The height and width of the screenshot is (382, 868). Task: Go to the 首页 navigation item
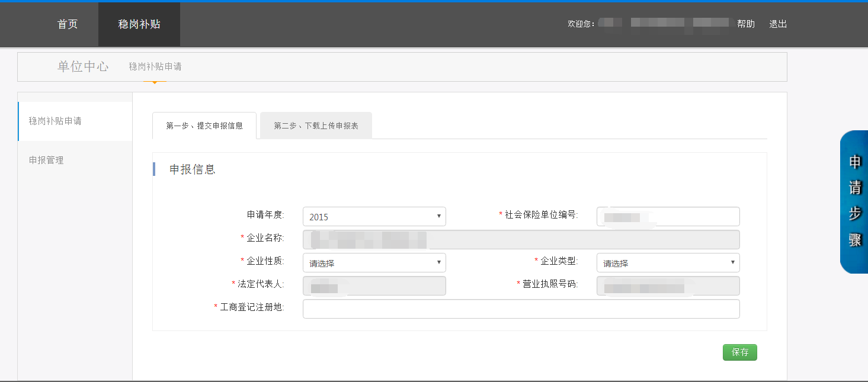point(68,24)
